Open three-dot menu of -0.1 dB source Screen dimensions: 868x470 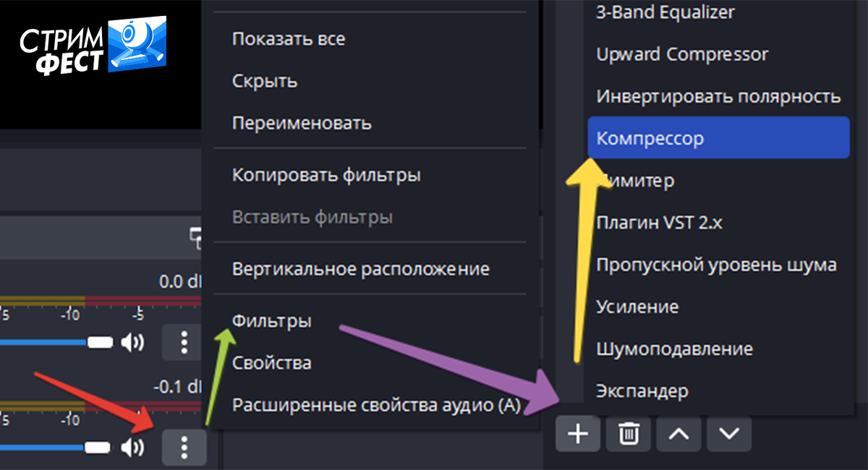[184, 448]
